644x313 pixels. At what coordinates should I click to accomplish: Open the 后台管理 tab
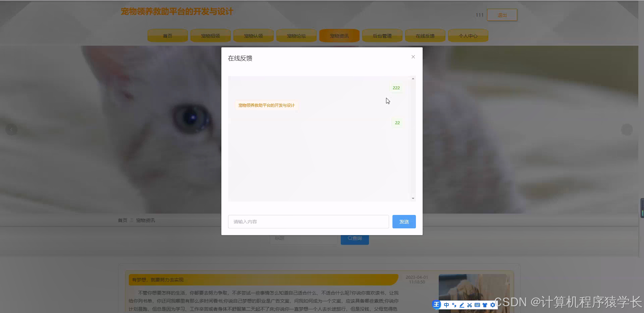point(382,36)
